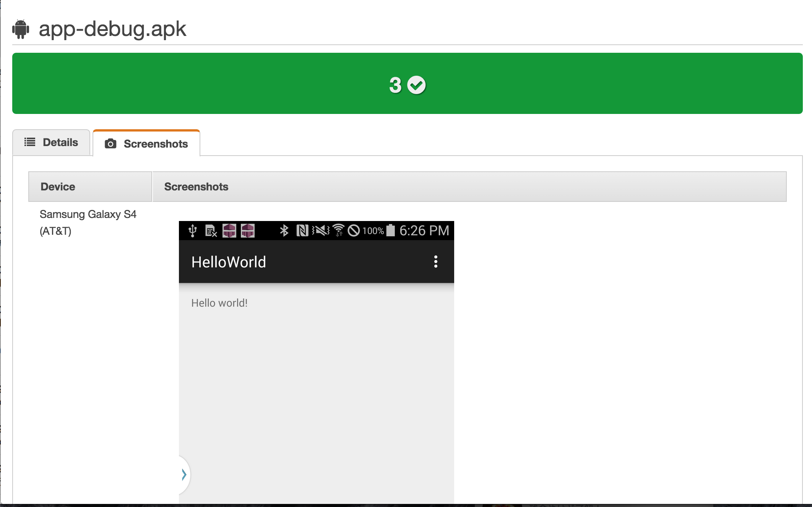Select the Screenshots tab
The height and width of the screenshot is (507, 812).
pyautogui.click(x=147, y=144)
